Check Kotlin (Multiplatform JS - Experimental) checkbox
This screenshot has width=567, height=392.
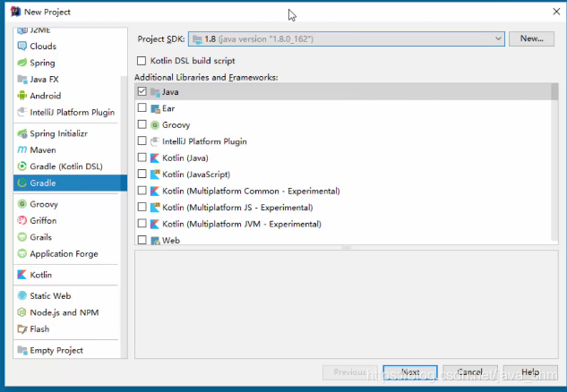tap(142, 207)
